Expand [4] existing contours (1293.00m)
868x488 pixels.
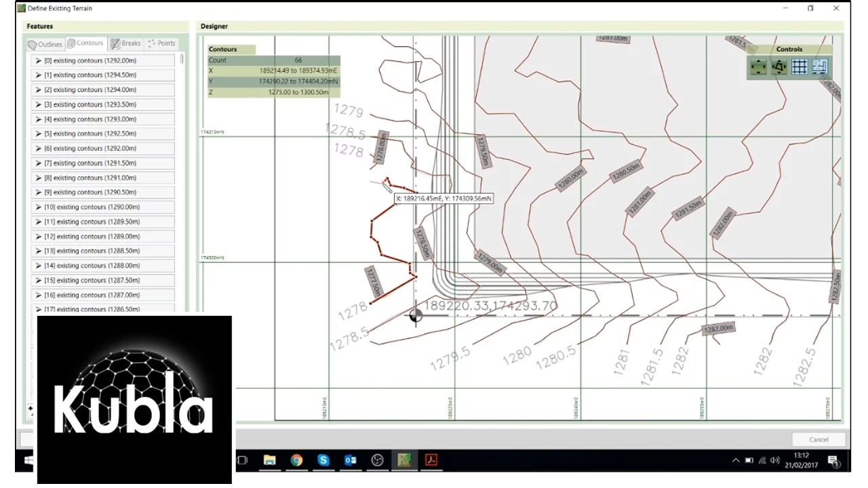[38, 119]
